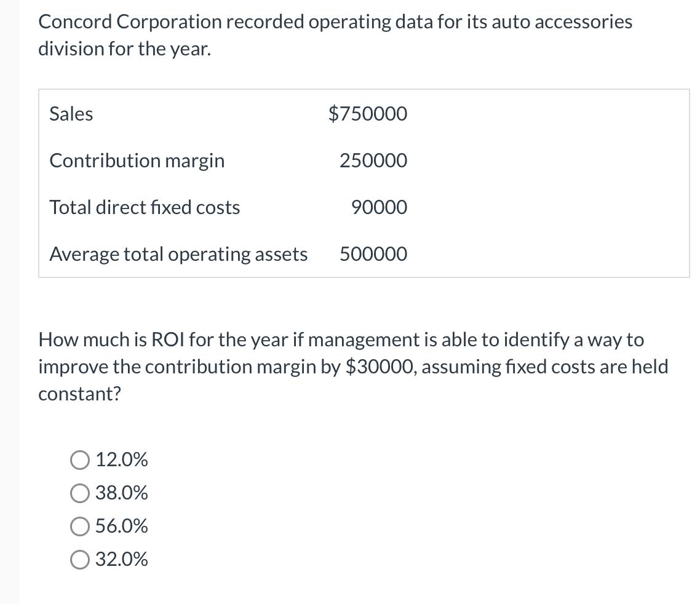Click the 90000 fixed costs value

[378, 207]
